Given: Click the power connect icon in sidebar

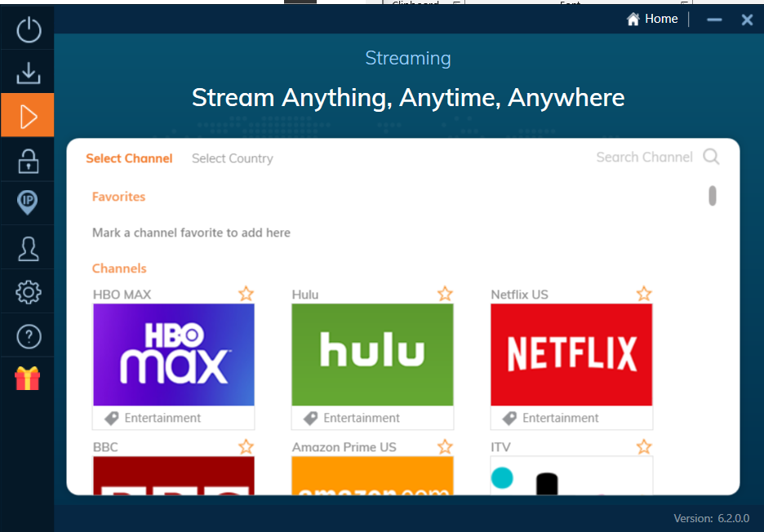Looking at the screenshot, I should click(29, 29).
